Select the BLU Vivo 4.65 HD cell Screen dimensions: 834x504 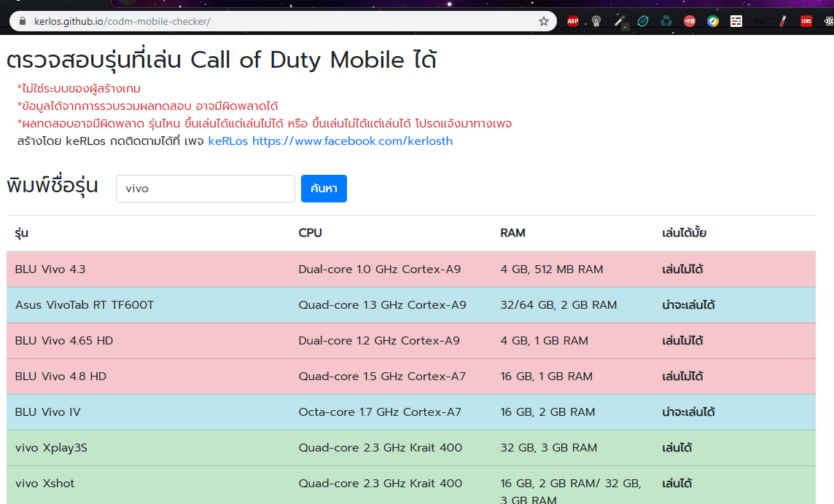[x=64, y=340]
